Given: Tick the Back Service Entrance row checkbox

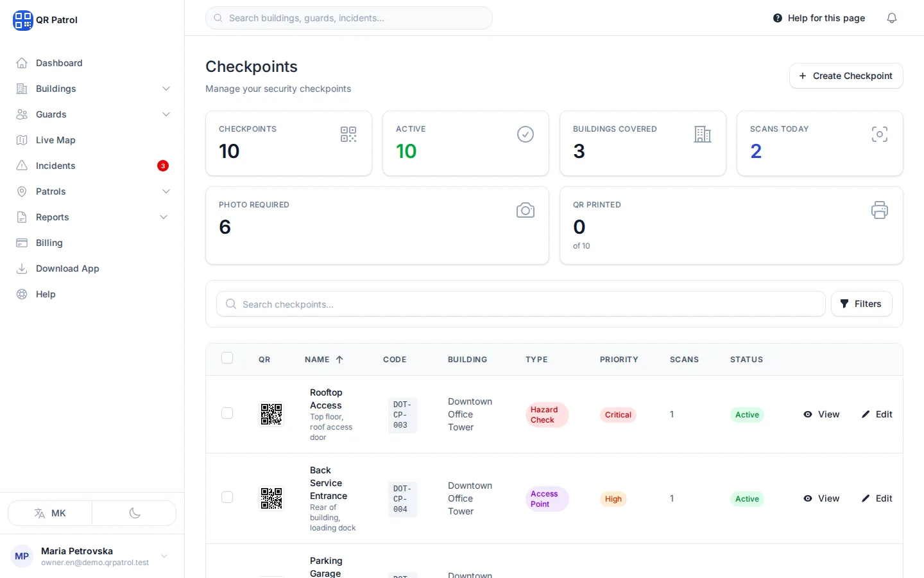Looking at the screenshot, I should pos(227,497).
